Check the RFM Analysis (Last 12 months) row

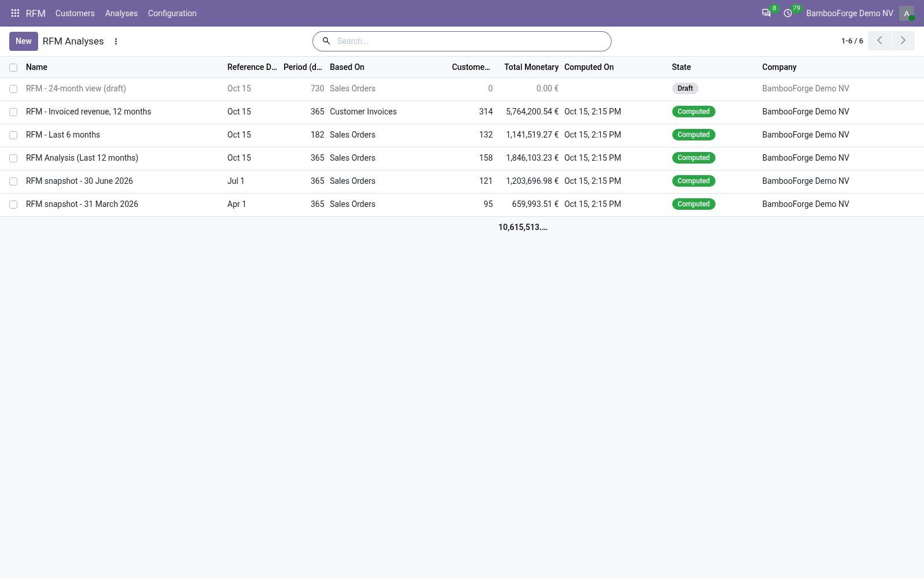(13, 158)
